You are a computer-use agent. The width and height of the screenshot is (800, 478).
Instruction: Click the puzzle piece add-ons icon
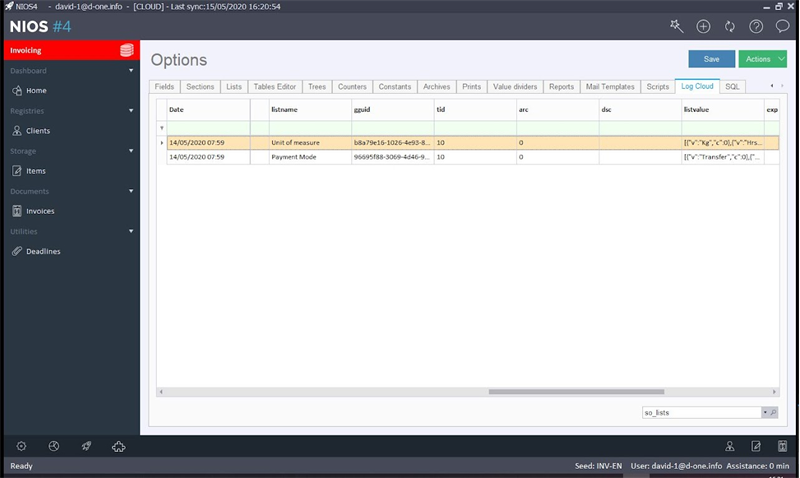[118, 446]
